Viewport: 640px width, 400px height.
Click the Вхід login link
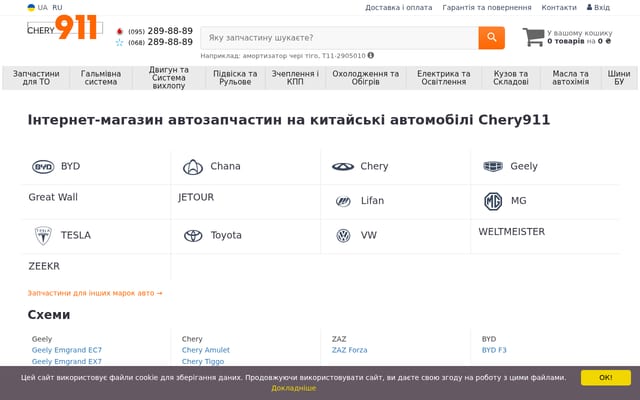click(x=598, y=7)
